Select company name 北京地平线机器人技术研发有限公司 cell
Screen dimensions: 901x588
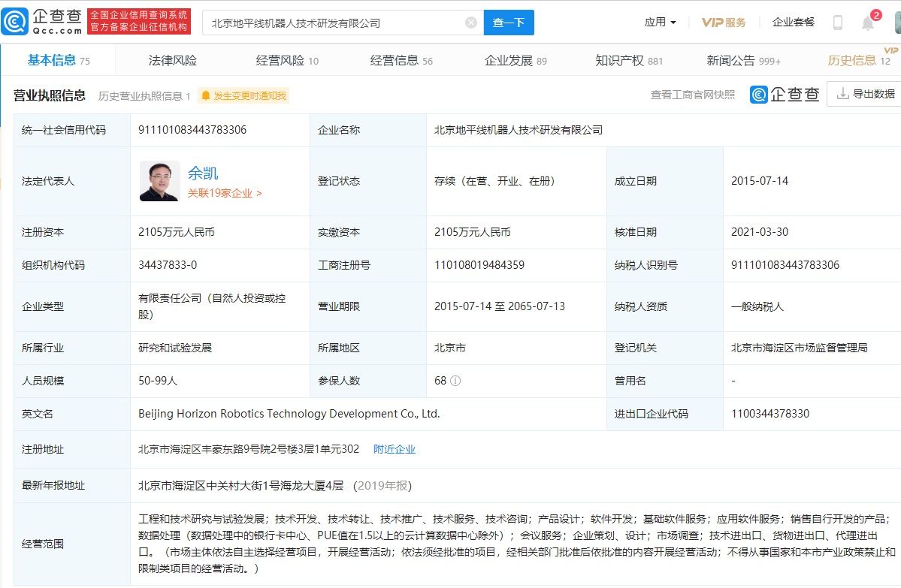519,130
